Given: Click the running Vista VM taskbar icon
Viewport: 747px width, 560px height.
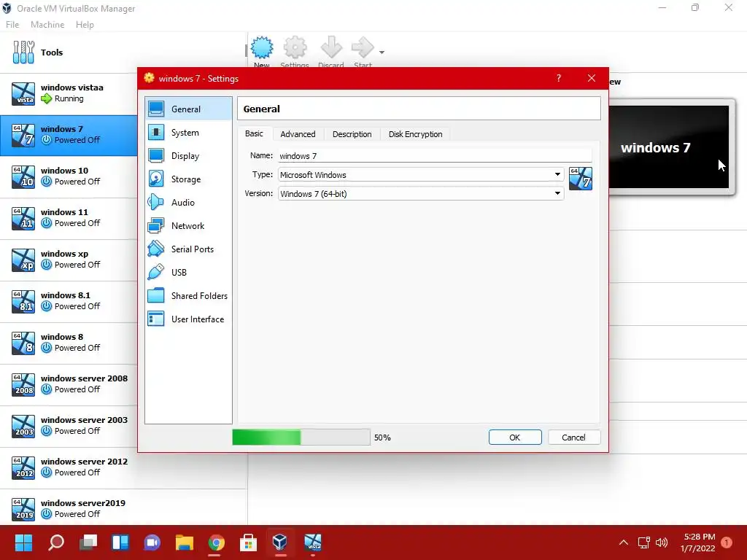Looking at the screenshot, I should click(312, 542).
